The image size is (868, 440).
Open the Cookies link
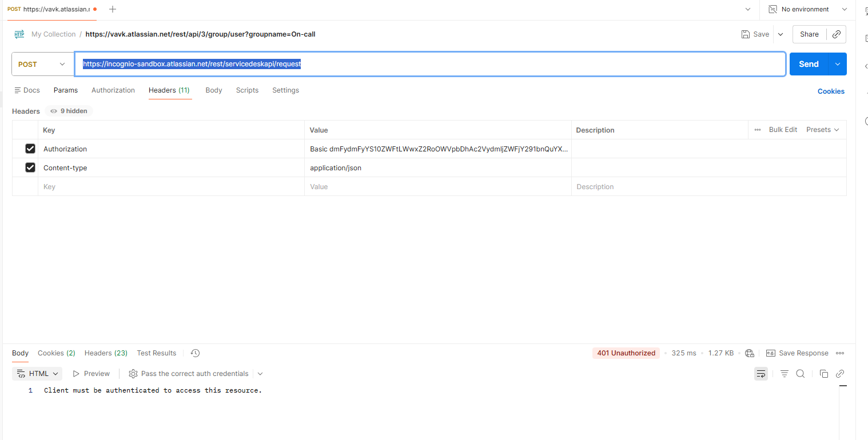click(830, 91)
